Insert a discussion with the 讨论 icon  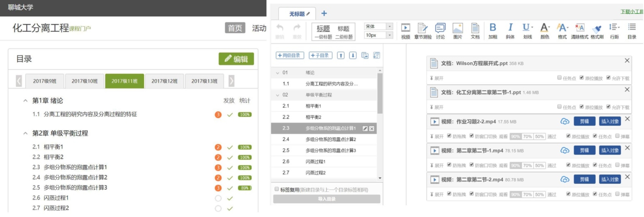(440, 28)
